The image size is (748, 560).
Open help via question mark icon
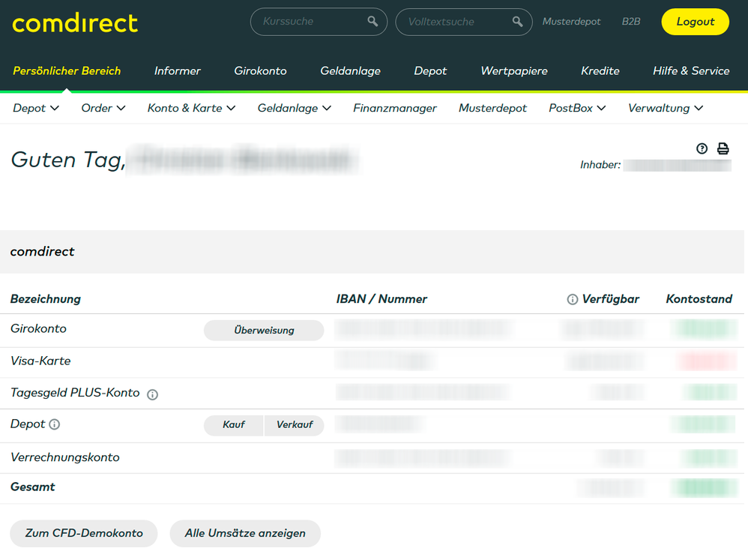tap(702, 148)
